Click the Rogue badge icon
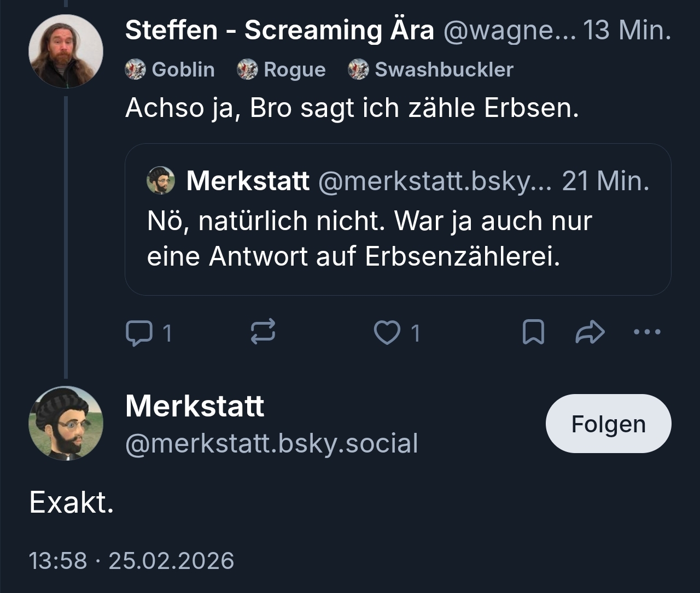 (x=247, y=69)
